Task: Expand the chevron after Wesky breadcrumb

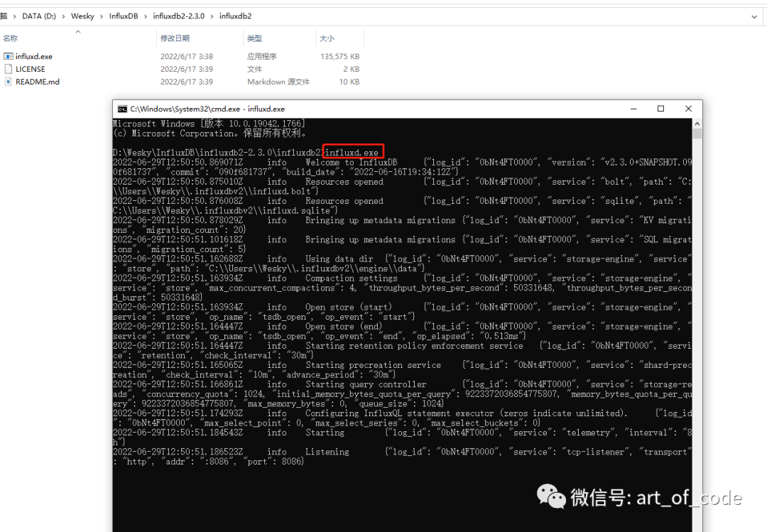Action: click(x=102, y=16)
